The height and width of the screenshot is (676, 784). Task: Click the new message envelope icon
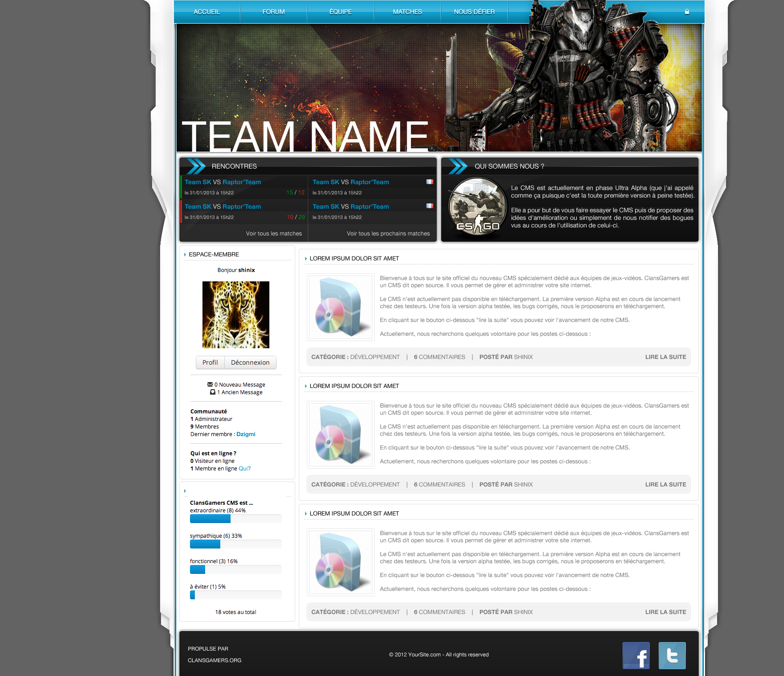pyautogui.click(x=210, y=384)
